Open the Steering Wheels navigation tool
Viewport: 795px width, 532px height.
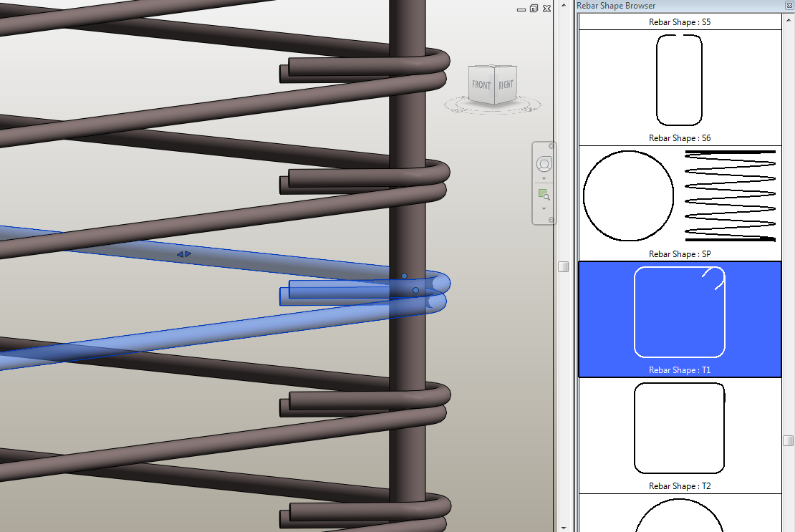pos(544,164)
